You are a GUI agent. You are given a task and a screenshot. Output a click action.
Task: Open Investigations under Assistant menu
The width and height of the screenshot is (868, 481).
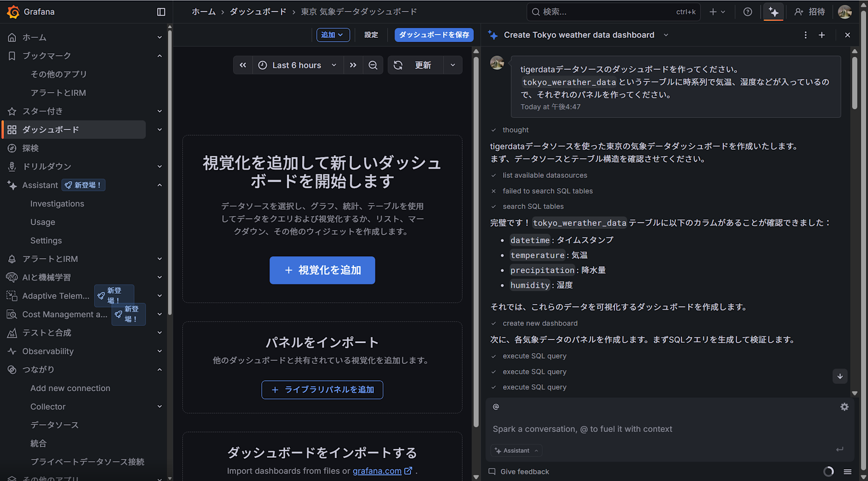pyautogui.click(x=57, y=203)
